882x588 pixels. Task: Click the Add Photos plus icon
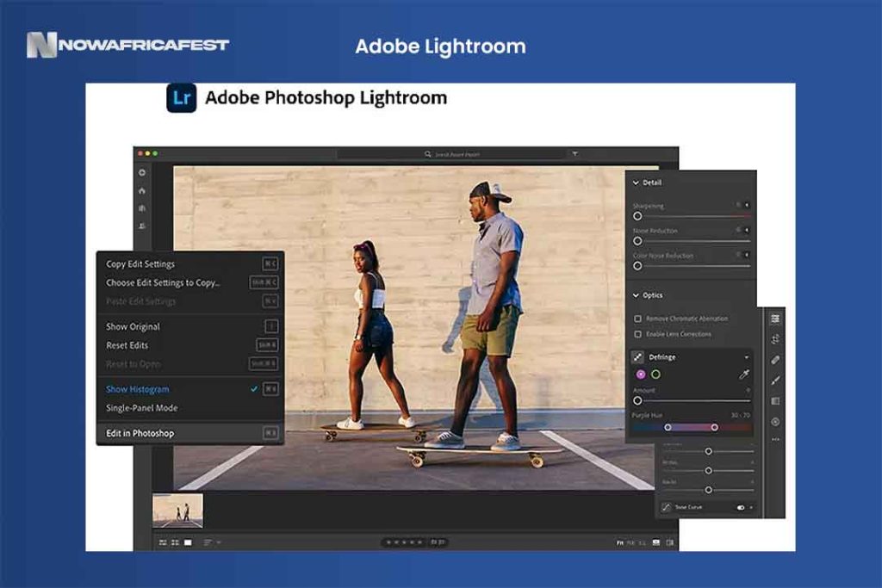point(142,172)
